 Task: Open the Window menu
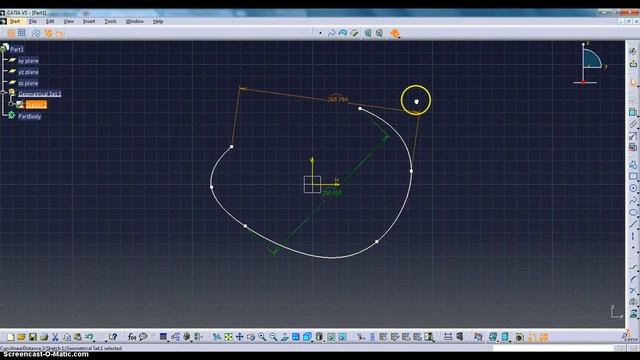coord(134,21)
